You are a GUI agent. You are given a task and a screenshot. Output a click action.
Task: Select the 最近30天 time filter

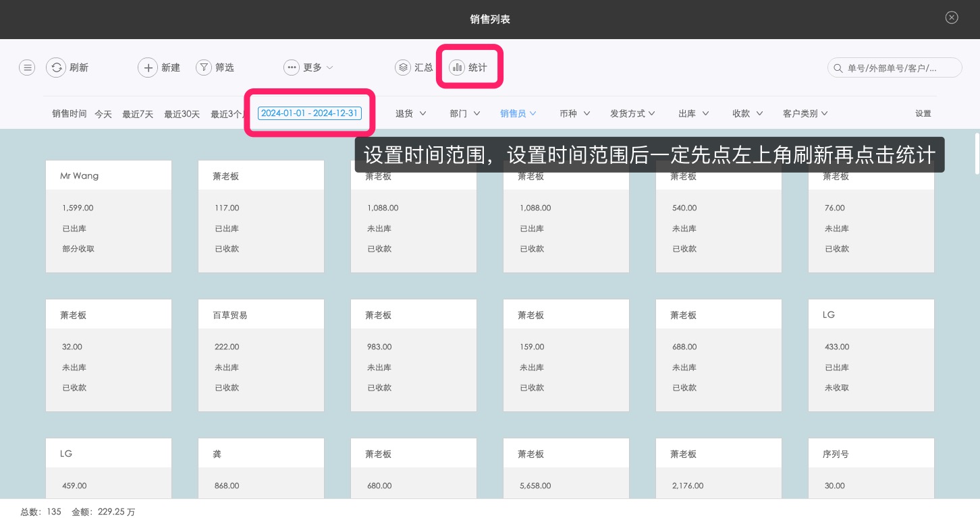click(x=182, y=114)
